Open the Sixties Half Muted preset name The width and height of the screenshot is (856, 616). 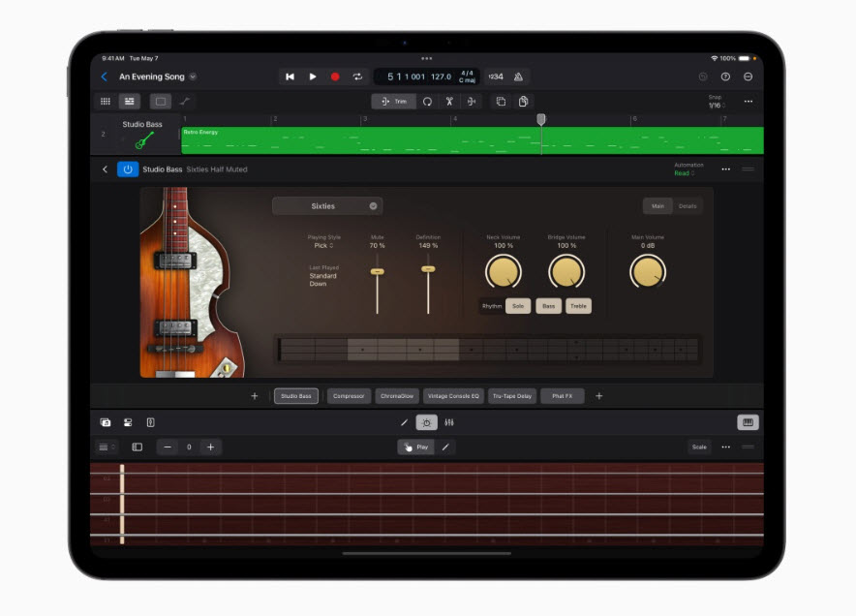[217, 169]
